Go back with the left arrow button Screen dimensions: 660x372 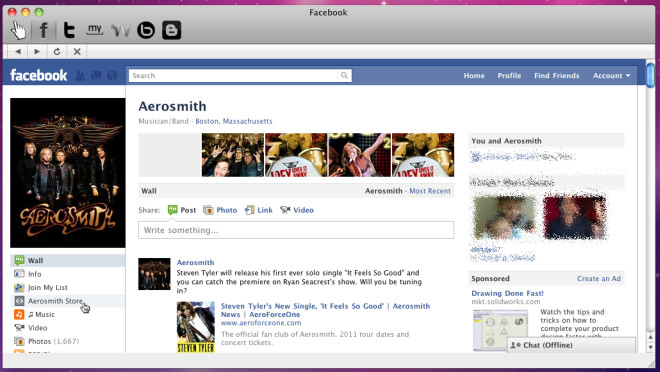[18, 51]
